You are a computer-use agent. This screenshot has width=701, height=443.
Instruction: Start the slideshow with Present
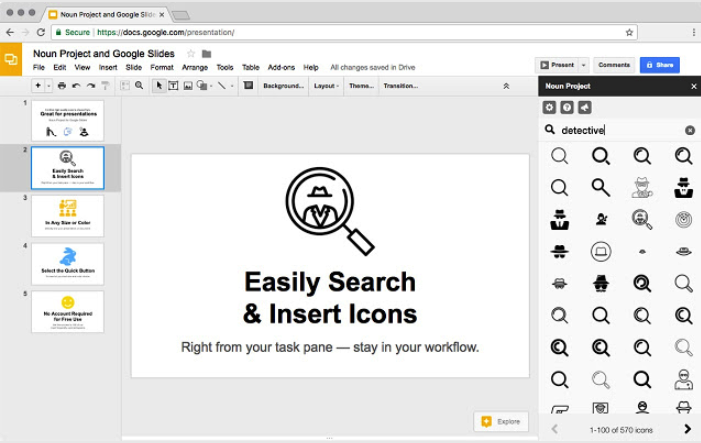pos(557,65)
